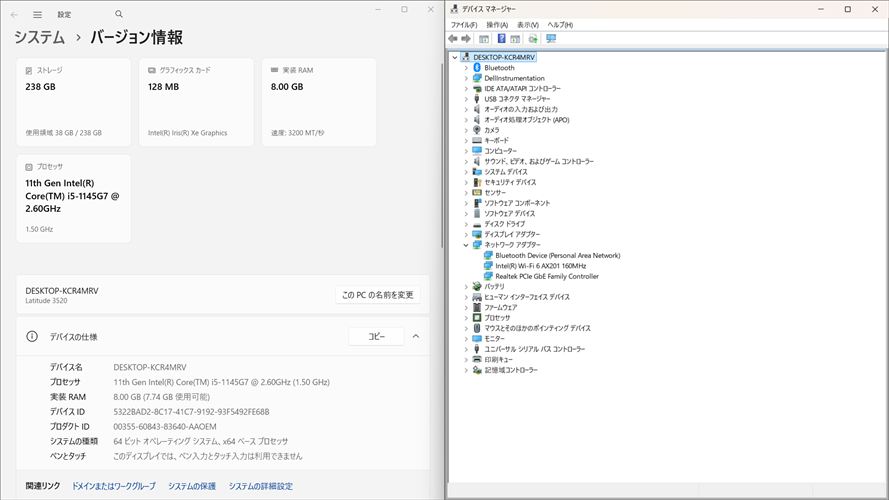Click the help icon in Device Manager toolbar
Image resolution: width=889 pixels, height=500 pixels.
501,39
